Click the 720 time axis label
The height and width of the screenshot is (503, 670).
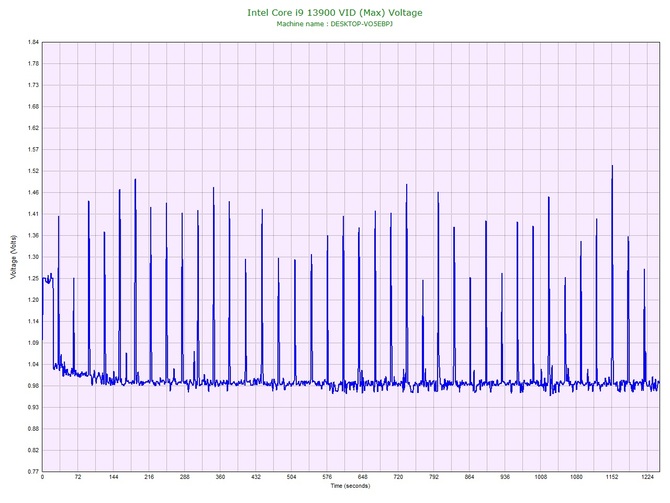[398, 477]
